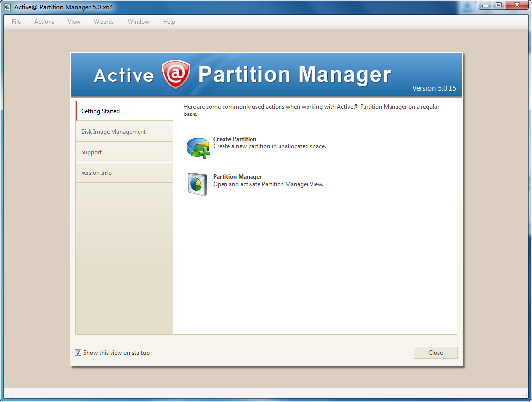The height and width of the screenshot is (402, 532).
Task: Select the Getting Started tab
Action: [x=124, y=111]
